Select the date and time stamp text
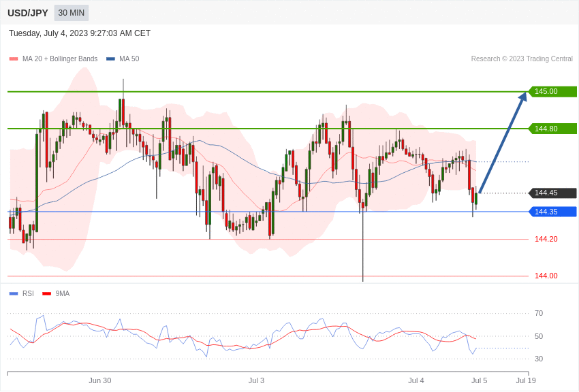Screen dimensions: 579x392 [80, 33]
